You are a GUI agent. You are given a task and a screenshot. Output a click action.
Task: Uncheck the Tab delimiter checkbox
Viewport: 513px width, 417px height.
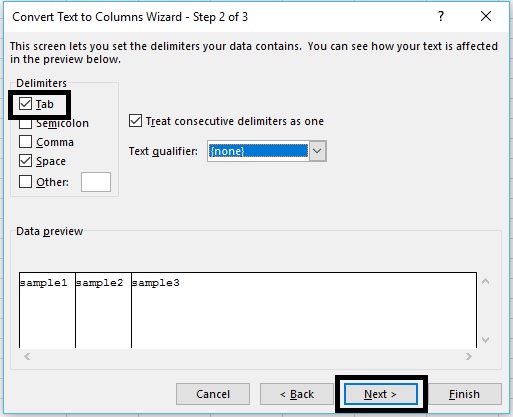[25, 104]
